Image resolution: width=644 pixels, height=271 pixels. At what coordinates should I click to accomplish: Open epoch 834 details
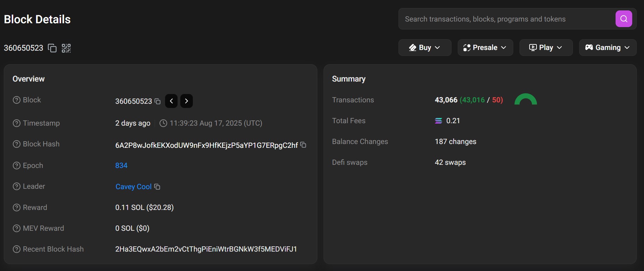coord(121,166)
